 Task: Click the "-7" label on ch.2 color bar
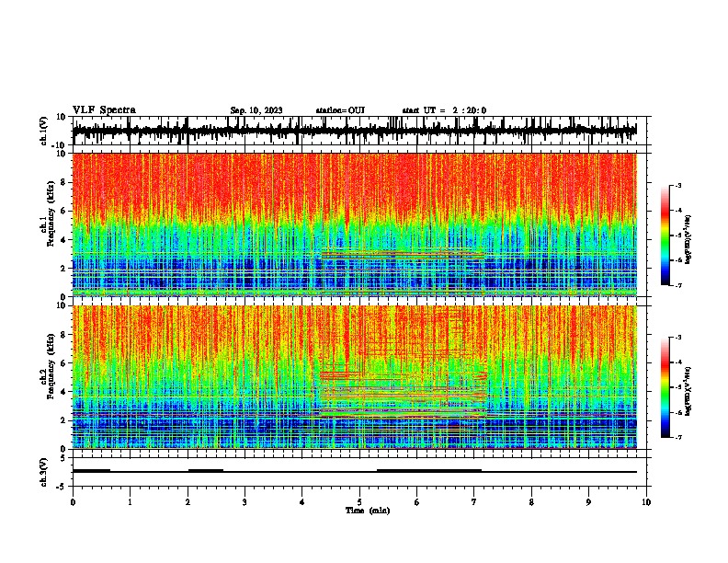677,437
